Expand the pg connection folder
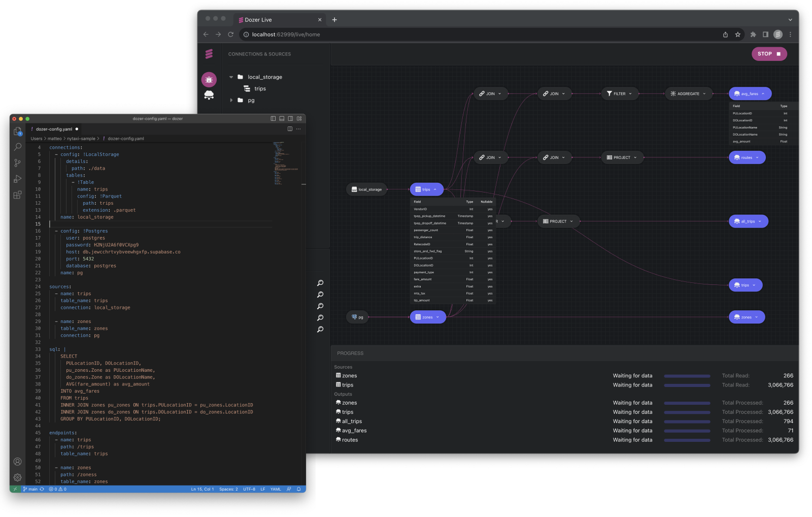This screenshot has width=812, height=517. [231, 101]
